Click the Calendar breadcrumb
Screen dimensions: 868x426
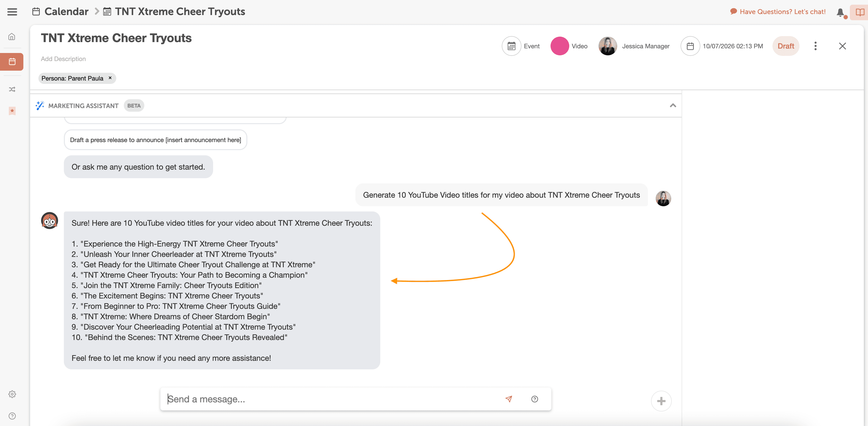tap(66, 12)
